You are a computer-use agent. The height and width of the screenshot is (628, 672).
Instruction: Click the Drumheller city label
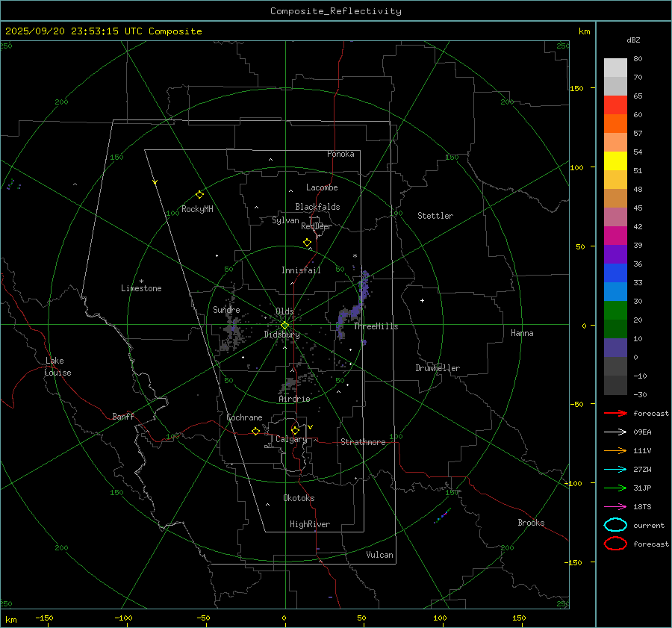(438, 368)
